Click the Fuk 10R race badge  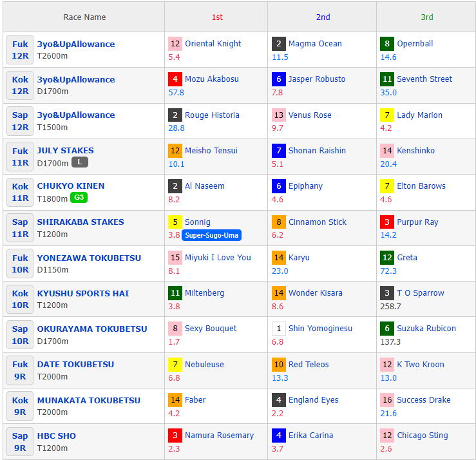[20, 264]
